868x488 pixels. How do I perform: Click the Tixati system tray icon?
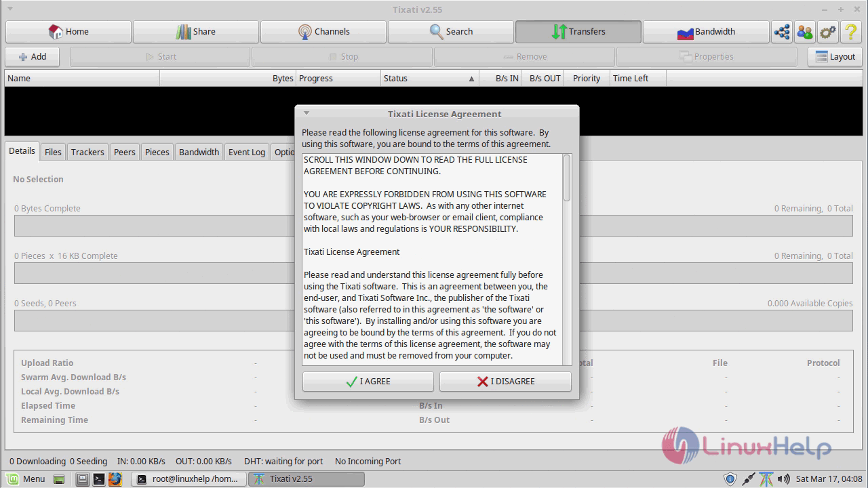pyautogui.click(x=766, y=479)
